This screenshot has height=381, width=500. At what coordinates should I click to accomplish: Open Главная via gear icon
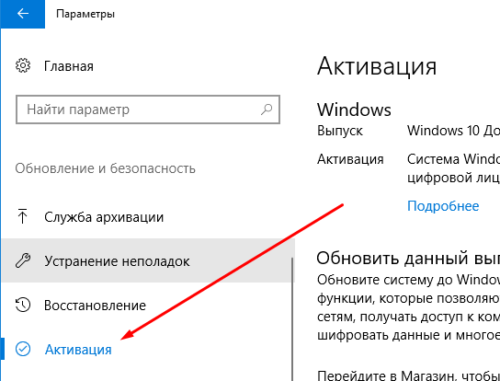coord(23,66)
